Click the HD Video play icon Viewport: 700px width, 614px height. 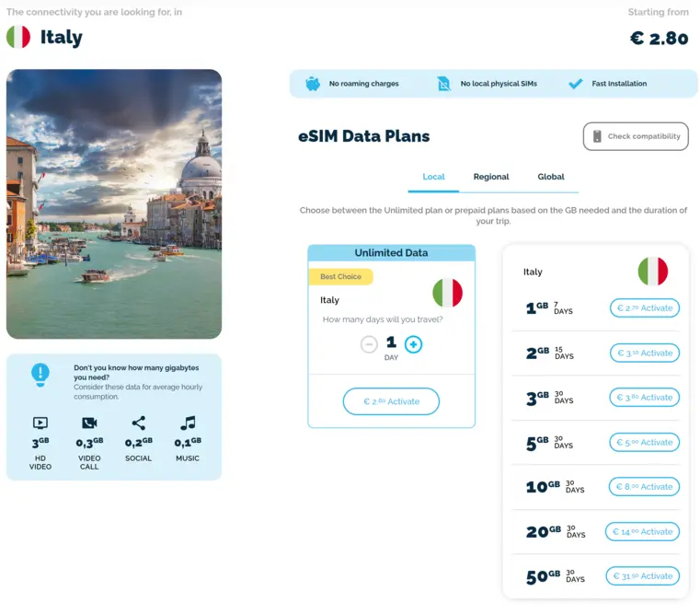point(40,423)
